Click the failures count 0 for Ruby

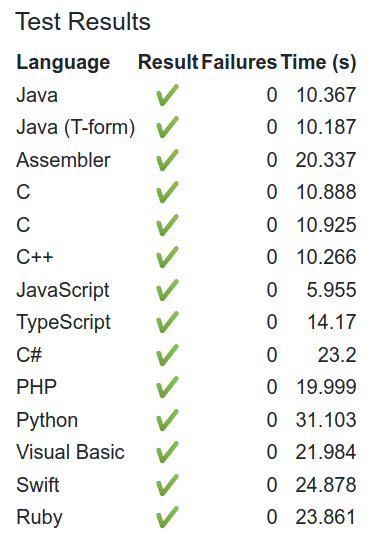point(272,517)
